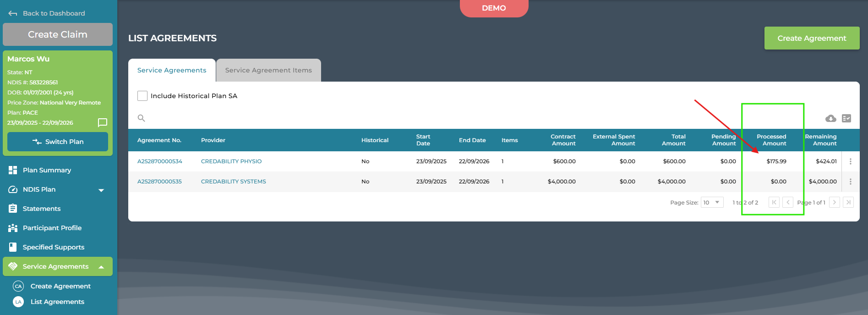Open agreement A252870000534 link
The image size is (868, 315).
pyautogui.click(x=160, y=161)
